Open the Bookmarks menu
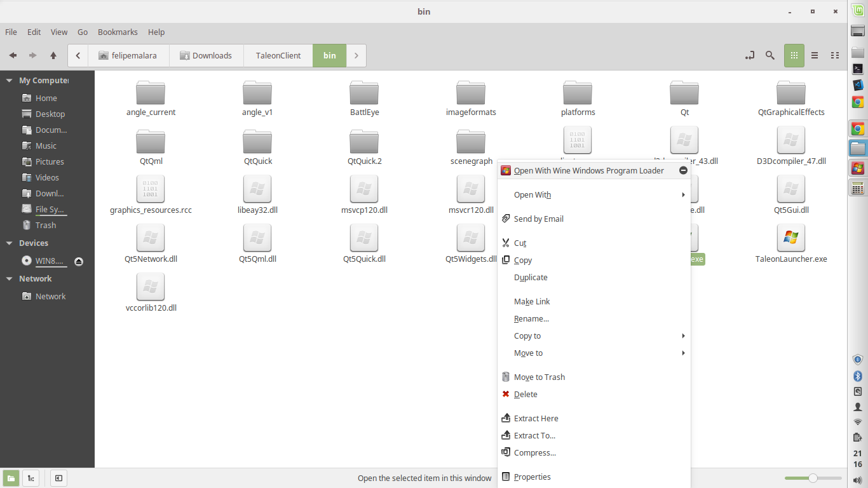This screenshot has width=868, height=488. click(118, 32)
